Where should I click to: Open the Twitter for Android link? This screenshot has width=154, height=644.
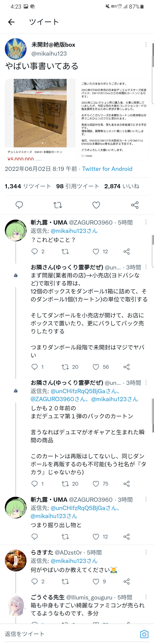click(x=107, y=169)
